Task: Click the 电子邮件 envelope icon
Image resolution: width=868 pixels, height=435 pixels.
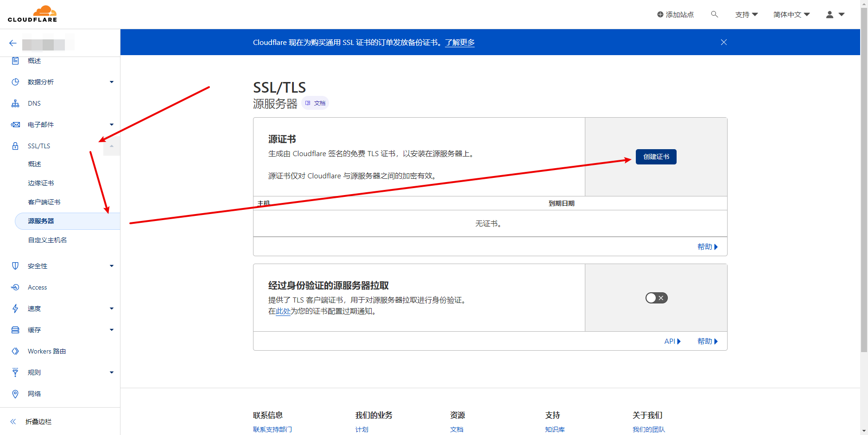Action: (x=15, y=125)
